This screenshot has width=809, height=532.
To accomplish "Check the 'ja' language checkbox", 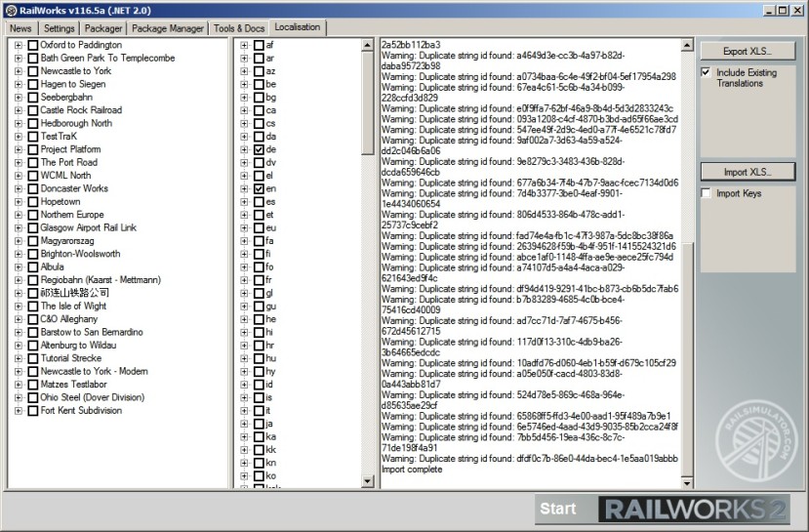I will tap(259, 424).
